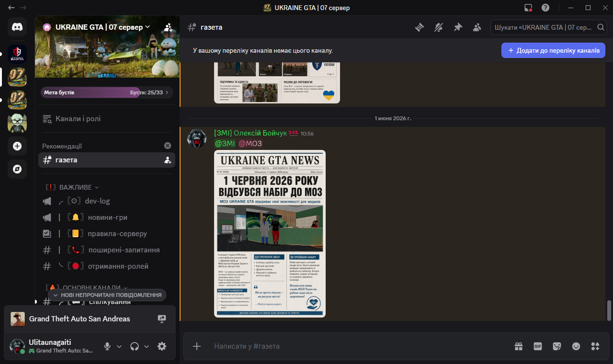Select the 07 server icon

coord(17,77)
